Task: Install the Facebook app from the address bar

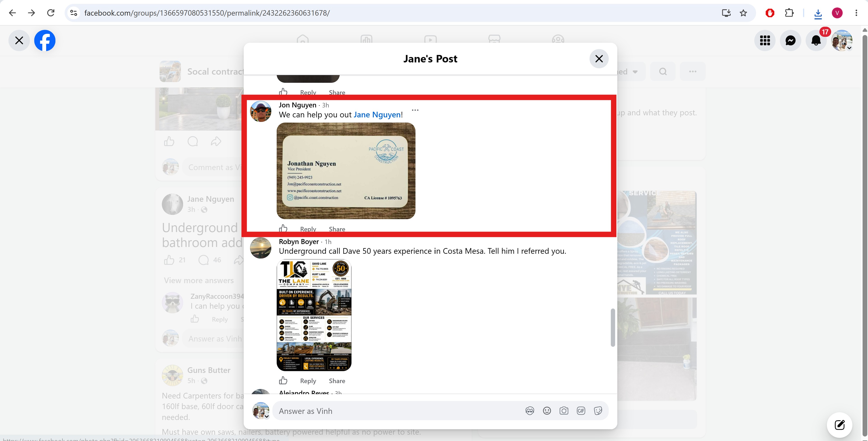Action: coord(726,13)
